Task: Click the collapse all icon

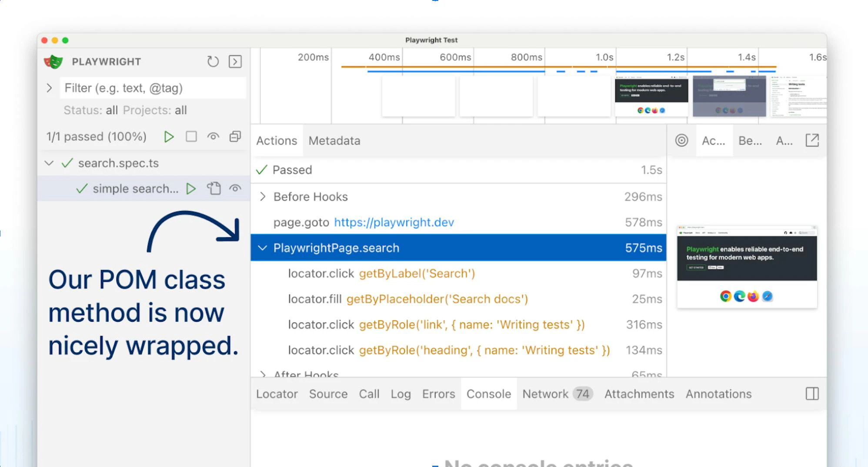Action: pos(235,137)
